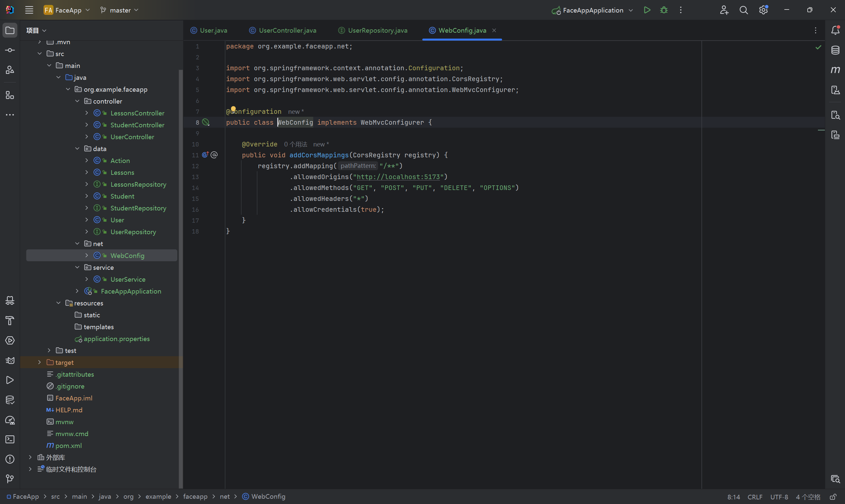Click the UTF-8 encoding indicator in the status bar
This screenshot has height=504, width=845.
(779, 497)
